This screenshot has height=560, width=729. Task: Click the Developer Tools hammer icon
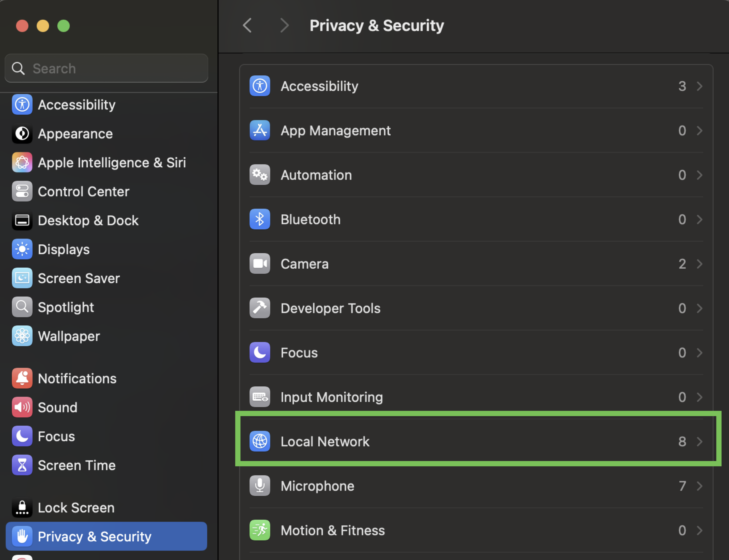click(260, 308)
